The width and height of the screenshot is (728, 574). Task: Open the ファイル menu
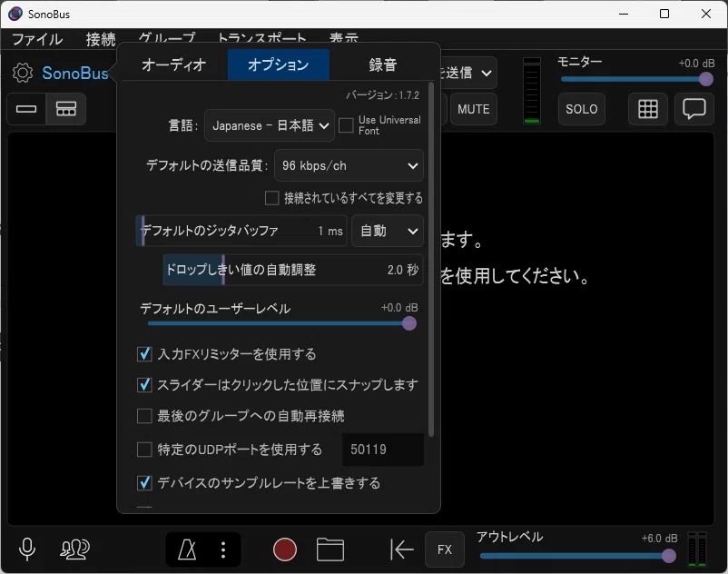[37, 39]
